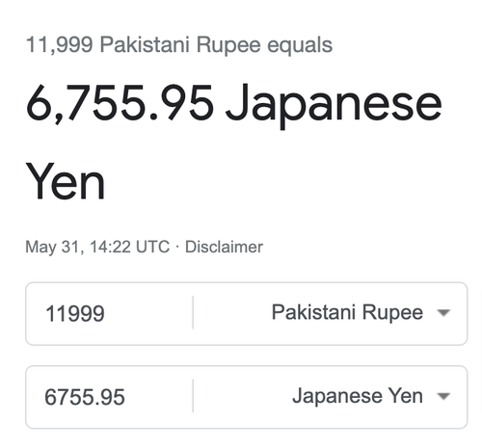
Task: Select the 11999 amount input field
Action: [x=109, y=313]
